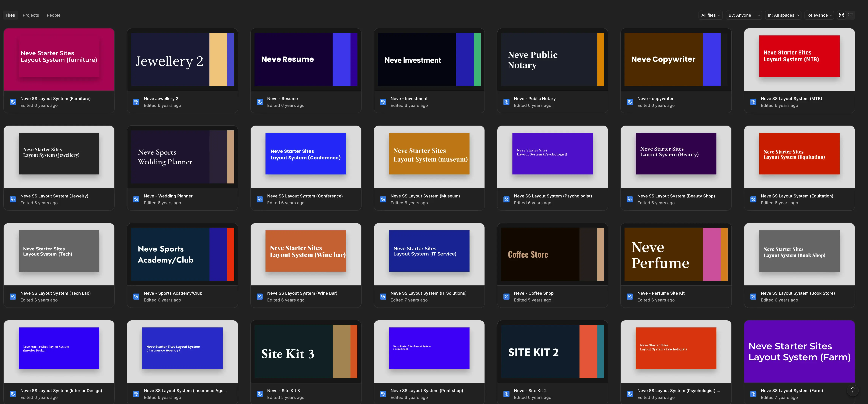Open the Neve Investment thumbnail

point(429,59)
